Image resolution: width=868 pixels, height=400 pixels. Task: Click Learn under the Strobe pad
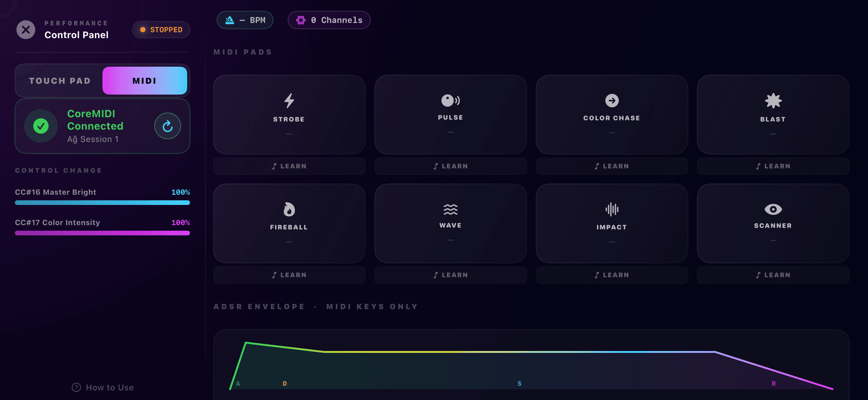point(289,166)
